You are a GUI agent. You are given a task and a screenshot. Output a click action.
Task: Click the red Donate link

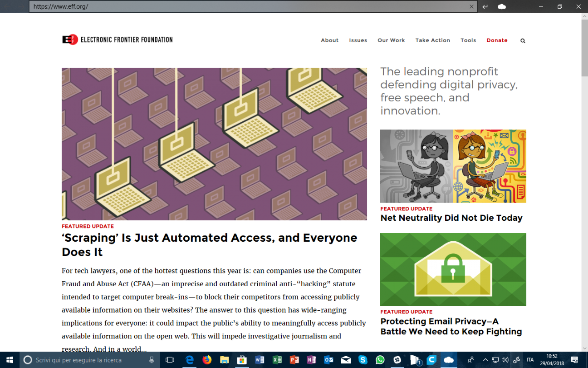(497, 40)
